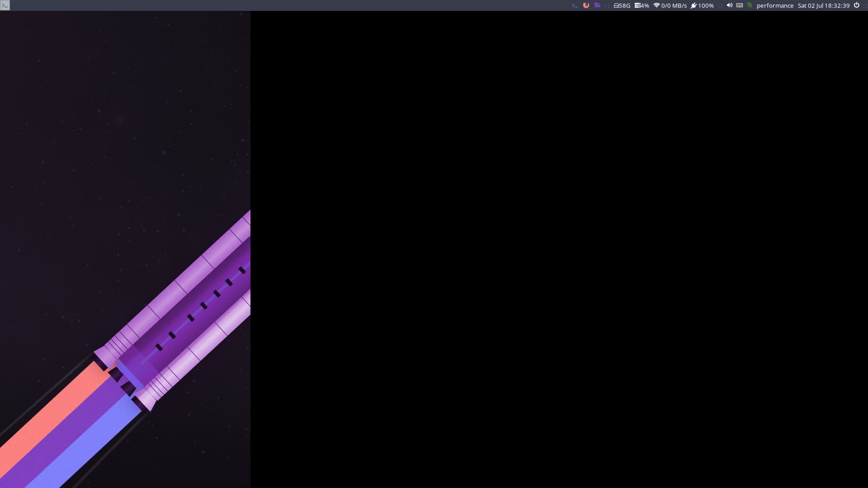Viewport: 868px width, 488px height.
Task: Open Firefox from the panel launcher
Action: pos(586,5)
